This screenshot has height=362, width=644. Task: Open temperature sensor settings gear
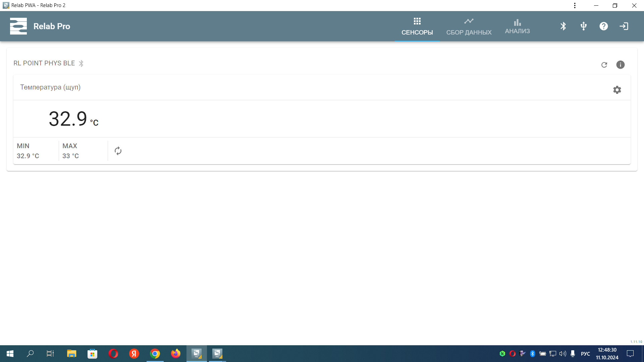(617, 90)
